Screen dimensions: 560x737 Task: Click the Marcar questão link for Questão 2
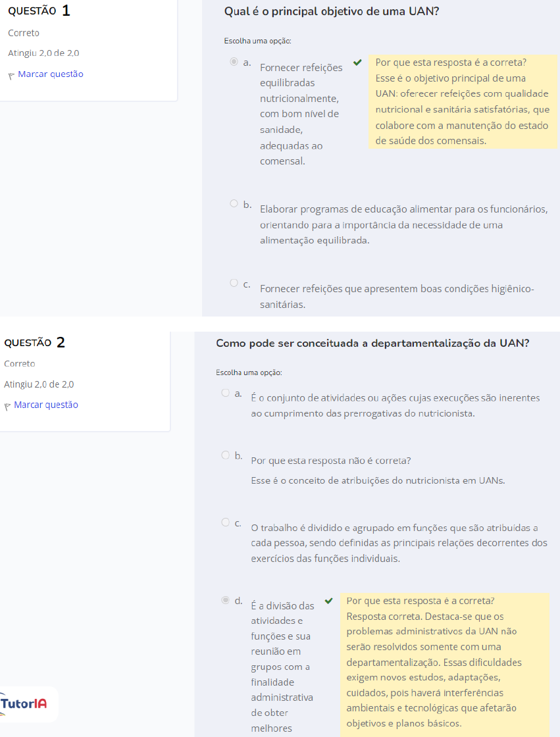[46, 405]
